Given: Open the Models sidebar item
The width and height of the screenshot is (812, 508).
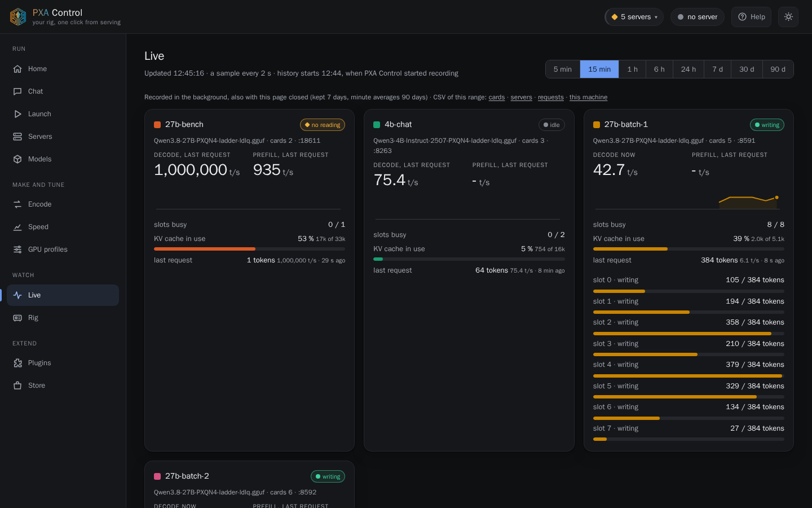Looking at the screenshot, I should [x=63, y=159].
